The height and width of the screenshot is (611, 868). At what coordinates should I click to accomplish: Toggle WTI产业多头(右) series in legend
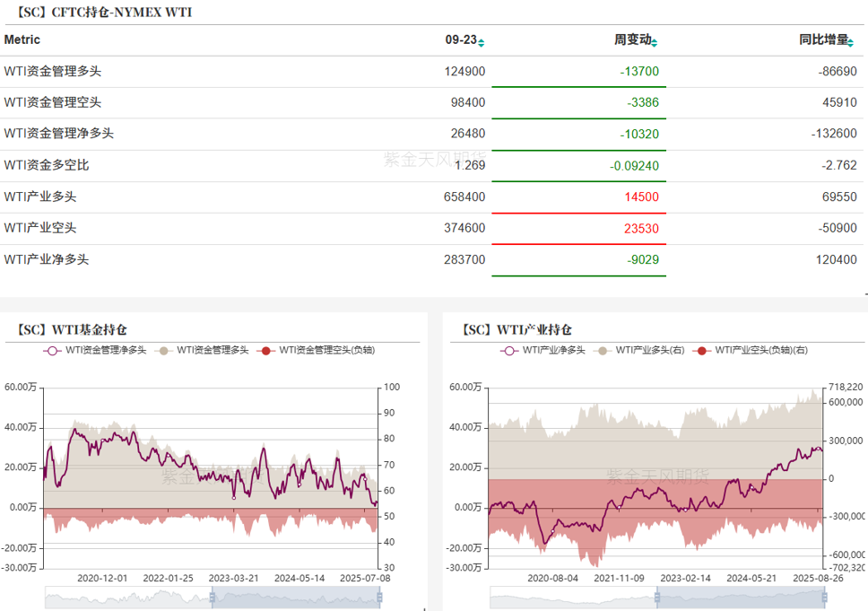602,350
